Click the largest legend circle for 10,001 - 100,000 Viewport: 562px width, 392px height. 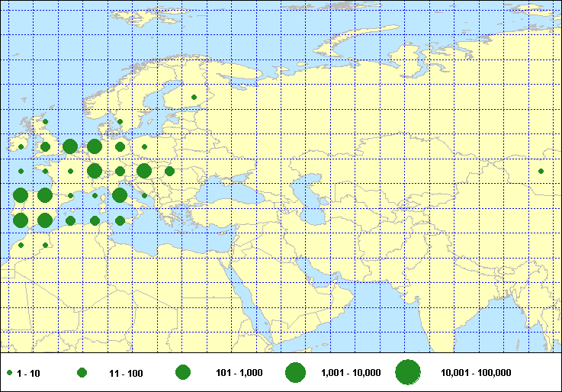click(x=408, y=372)
